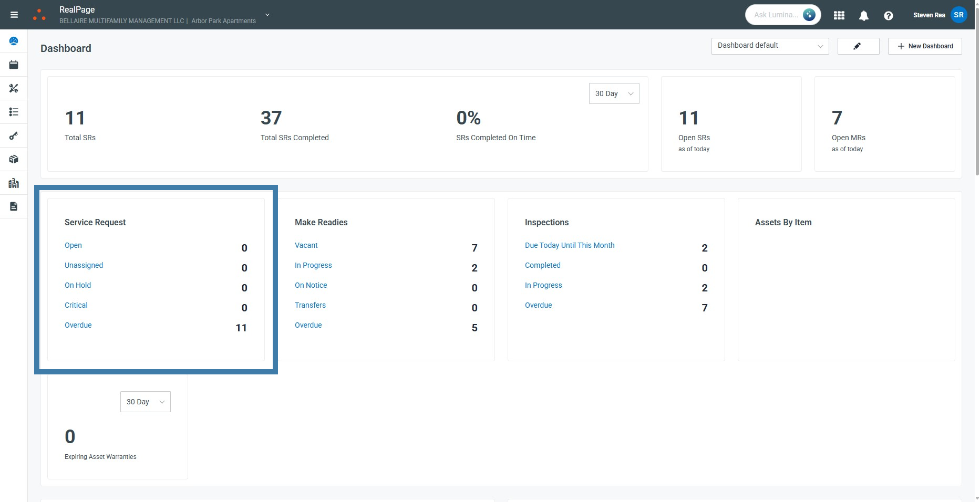
Task: Open the apps grid launcher
Action: 839,15
